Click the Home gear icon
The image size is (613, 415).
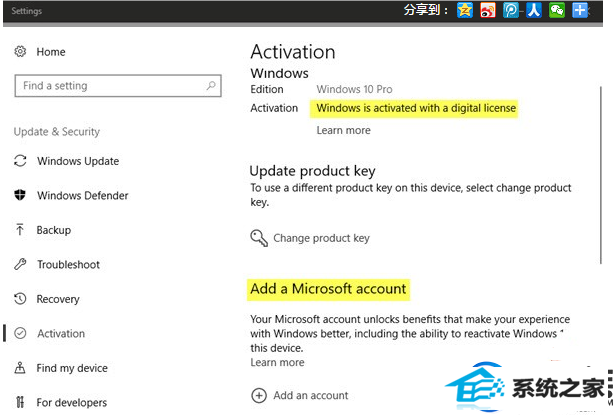(20, 52)
